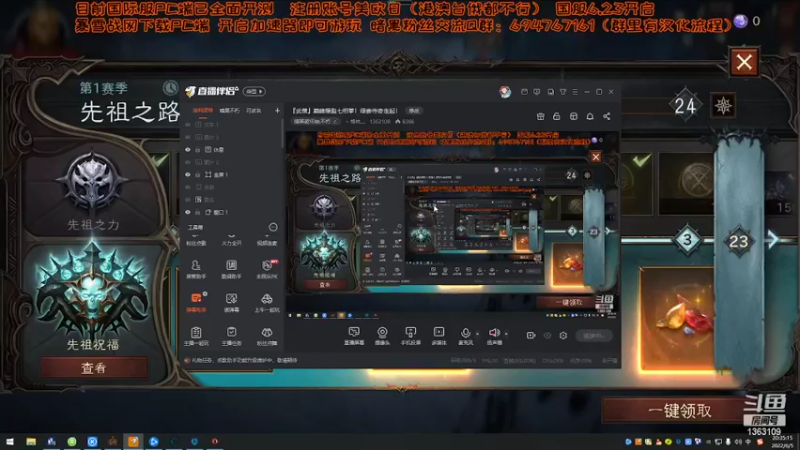Toggle visibility of the 文本 1 source

(188, 124)
